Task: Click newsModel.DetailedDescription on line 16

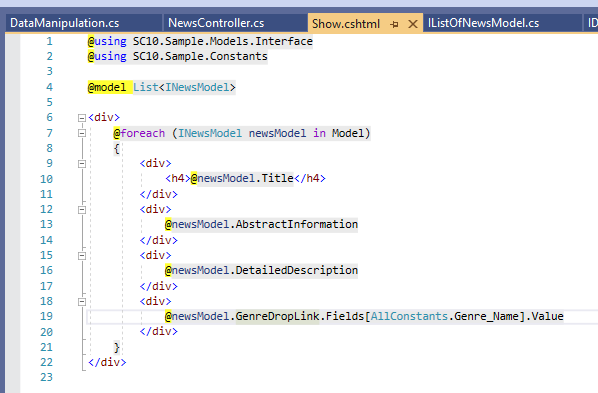Action: pyautogui.click(x=265, y=270)
